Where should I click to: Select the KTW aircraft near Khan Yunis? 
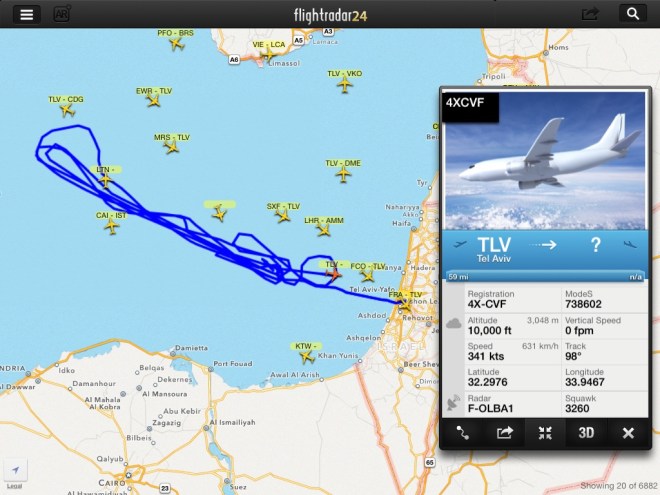pos(307,357)
